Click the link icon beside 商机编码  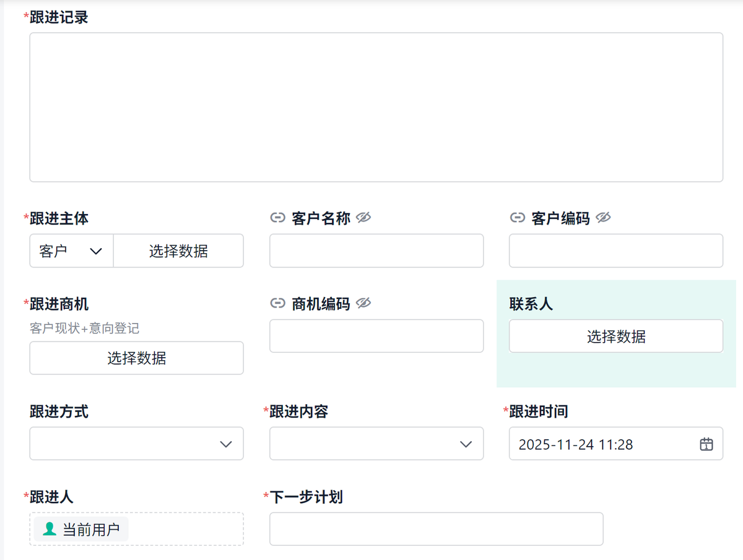coord(278,303)
